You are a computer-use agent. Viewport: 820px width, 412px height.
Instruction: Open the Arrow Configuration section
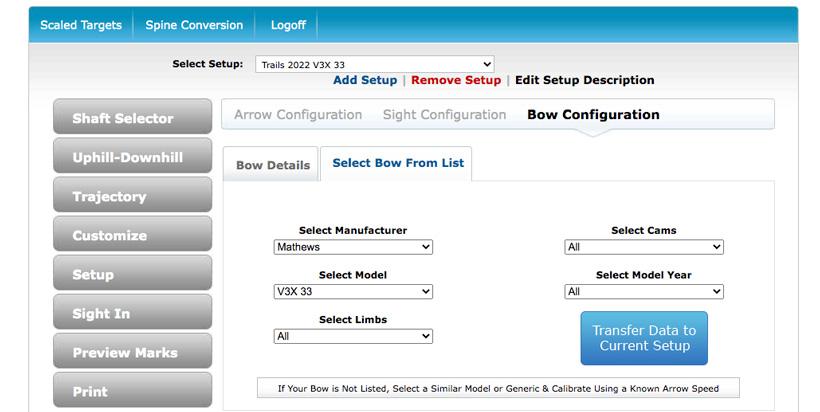(298, 115)
